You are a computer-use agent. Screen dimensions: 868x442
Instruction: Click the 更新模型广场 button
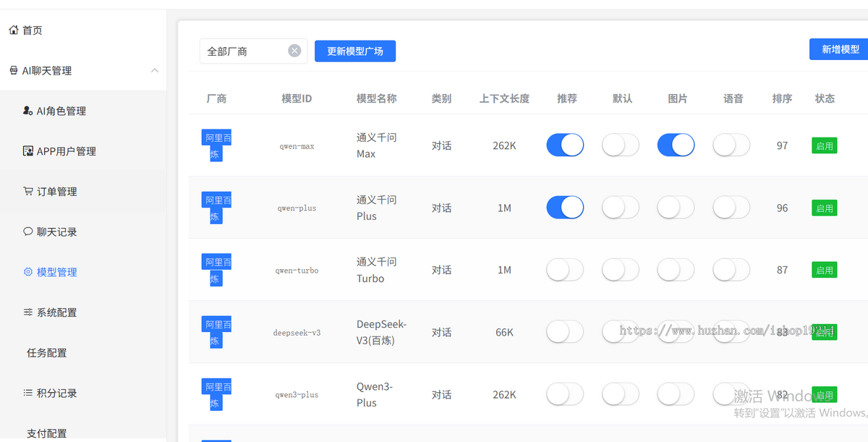click(x=355, y=51)
